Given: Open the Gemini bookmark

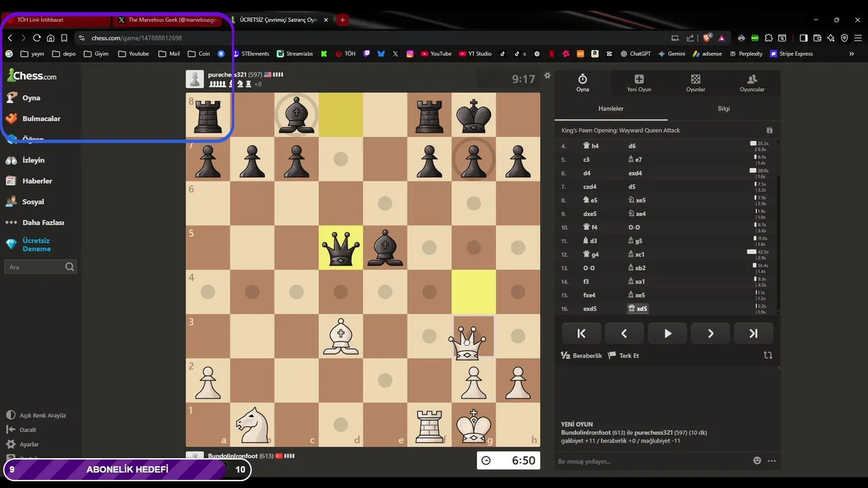Looking at the screenshot, I should (x=671, y=54).
